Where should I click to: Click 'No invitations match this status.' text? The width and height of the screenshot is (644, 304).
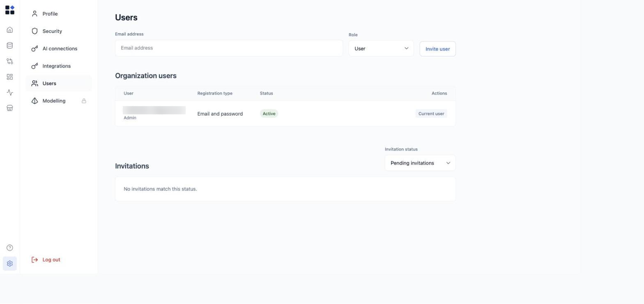pos(160,189)
